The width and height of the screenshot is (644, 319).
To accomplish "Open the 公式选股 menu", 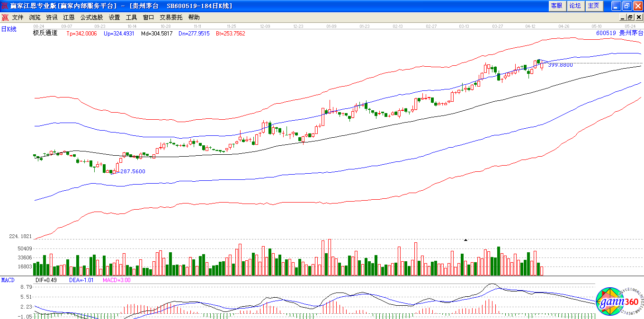I will click(x=91, y=18).
